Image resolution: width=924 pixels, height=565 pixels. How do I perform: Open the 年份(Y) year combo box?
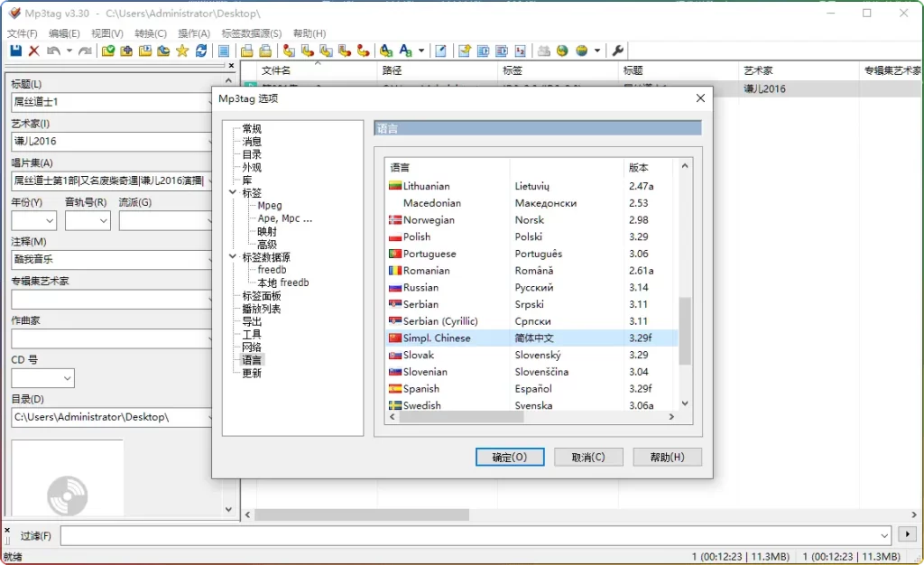(33, 221)
